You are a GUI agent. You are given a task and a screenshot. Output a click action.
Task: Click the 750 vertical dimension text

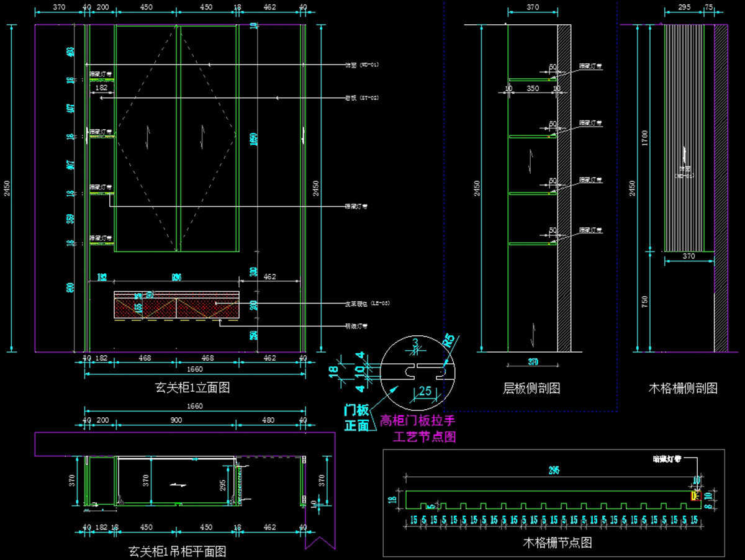[x=645, y=302]
